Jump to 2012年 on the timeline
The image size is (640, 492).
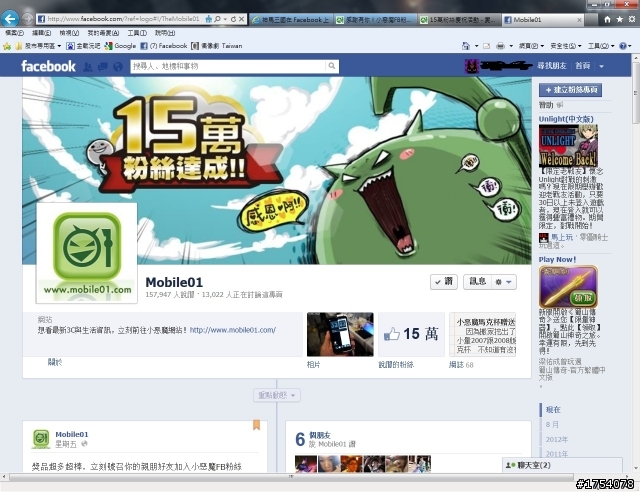click(557, 439)
